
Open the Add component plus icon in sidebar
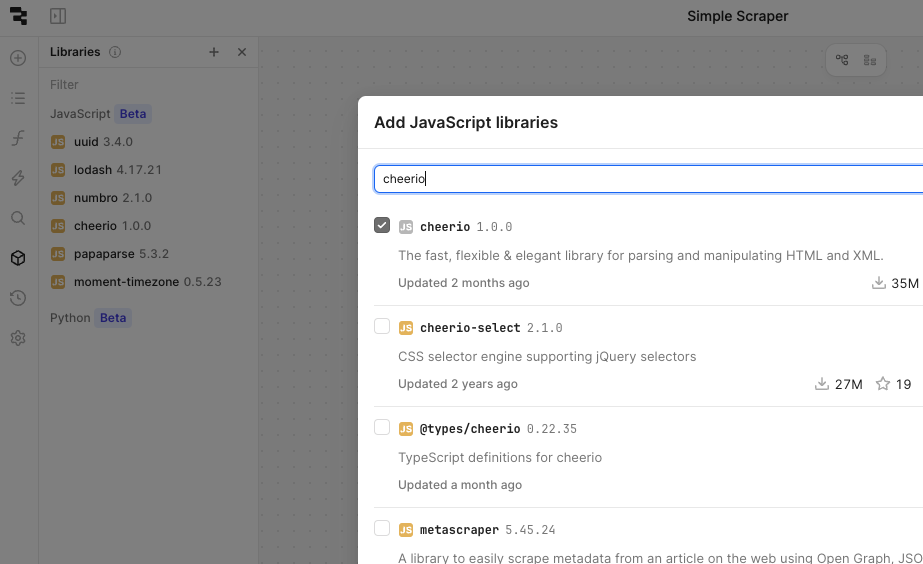18,58
